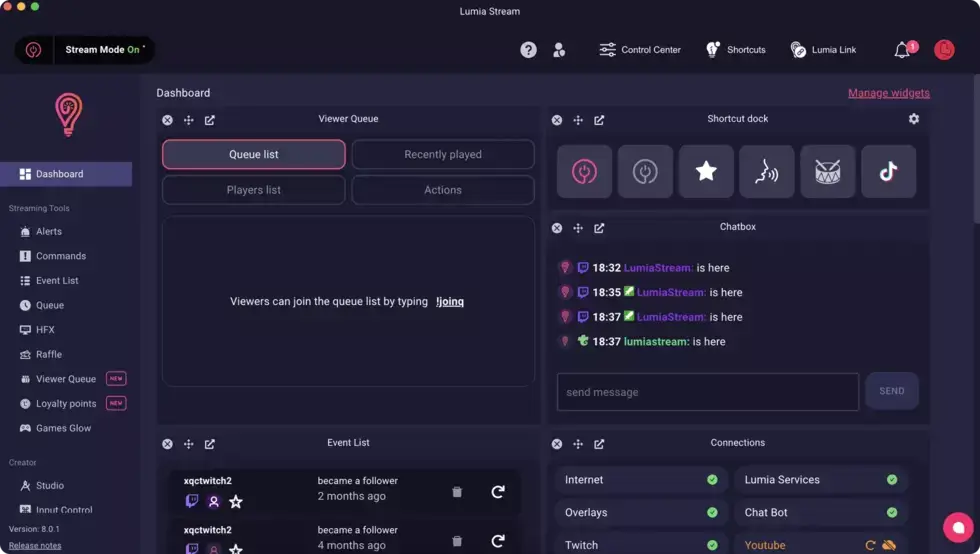Open the Players list tab
The height and width of the screenshot is (554, 980).
click(x=254, y=190)
